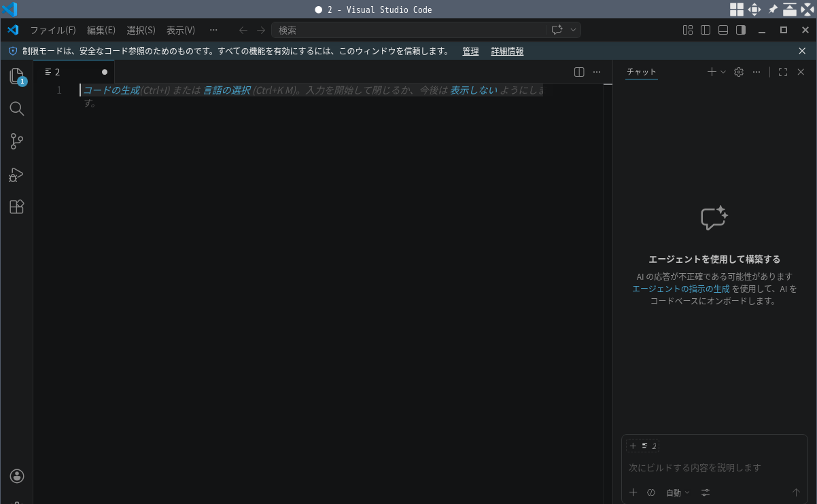Select the editor tab named 2
This screenshot has height=504, width=817.
[73, 72]
